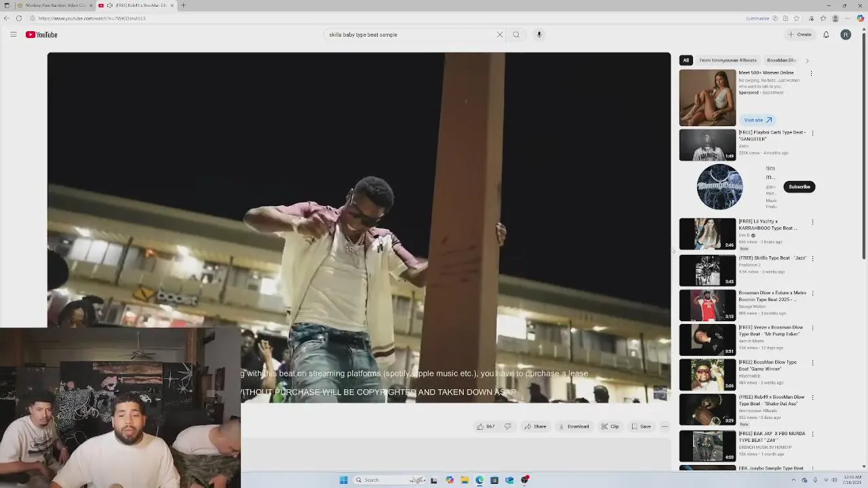The height and width of the screenshot is (488, 868).
Task: Show hidden system tray icons
Action: click(794, 480)
